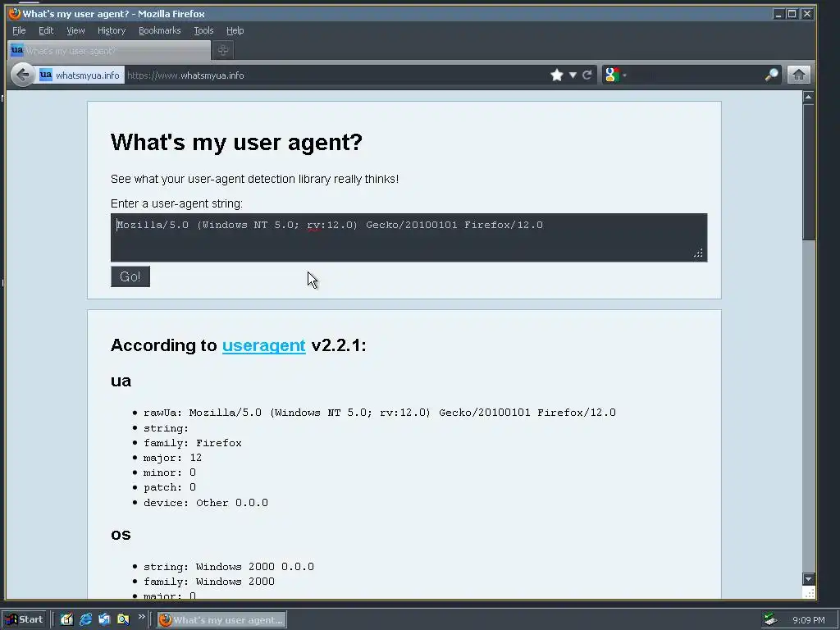The image size is (840, 630).
Task: Click the device: Other 0.0.0 line
Action: pyautogui.click(x=206, y=503)
